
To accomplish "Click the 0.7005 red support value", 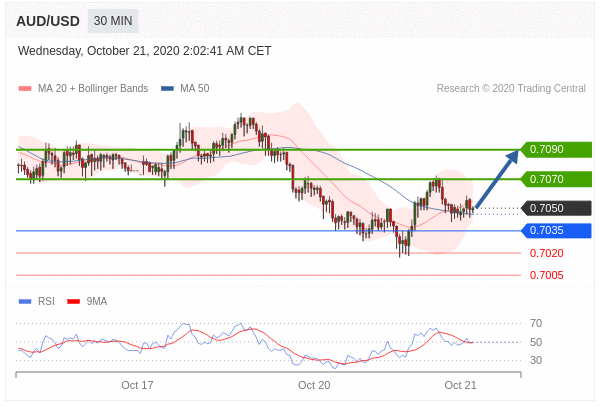I will (546, 275).
